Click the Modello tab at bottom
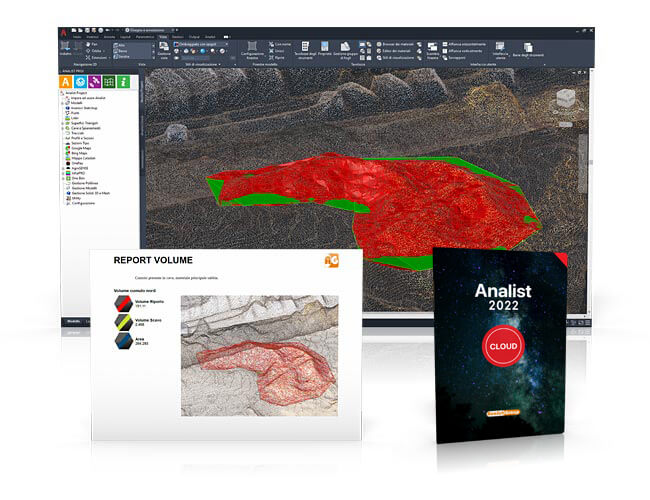 pos(73,321)
